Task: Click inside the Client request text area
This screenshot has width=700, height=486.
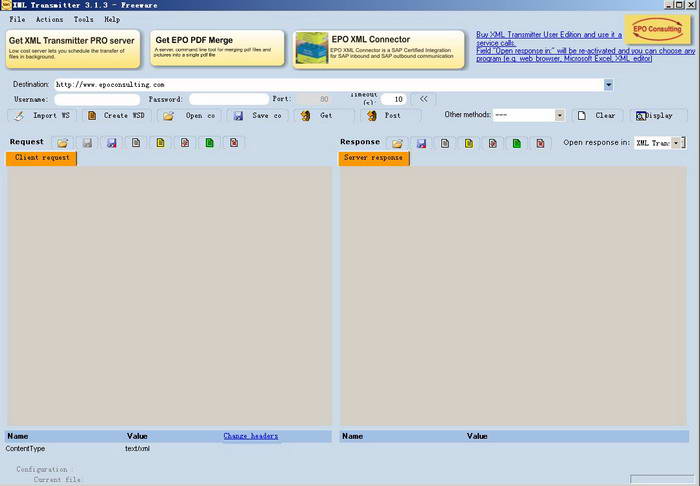Action: click(x=169, y=296)
